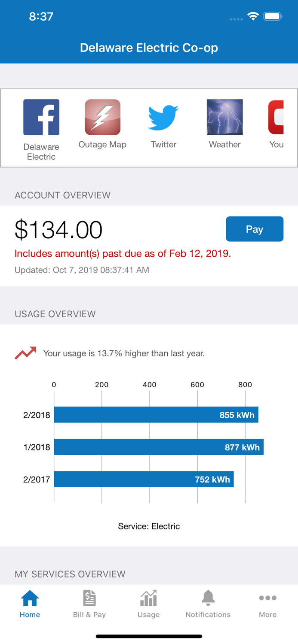This screenshot has height=644, width=298.
Task: Open the Twitter bird shortcut
Action: tap(163, 117)
